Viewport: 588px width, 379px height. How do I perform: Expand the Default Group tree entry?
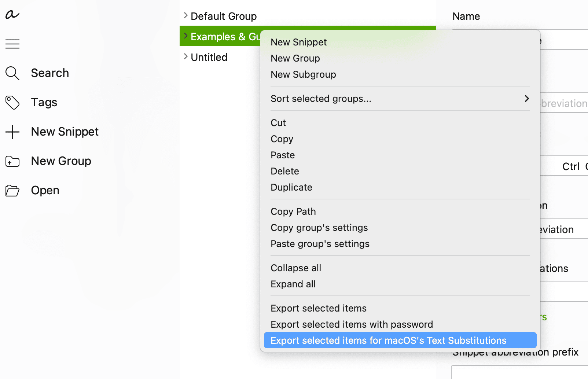[185, 15]
